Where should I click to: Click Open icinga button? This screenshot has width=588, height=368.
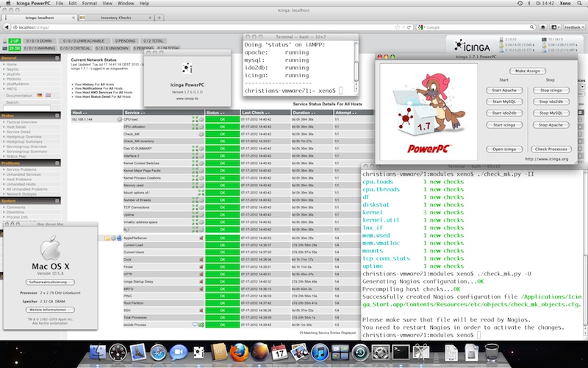tap(504, 149)
